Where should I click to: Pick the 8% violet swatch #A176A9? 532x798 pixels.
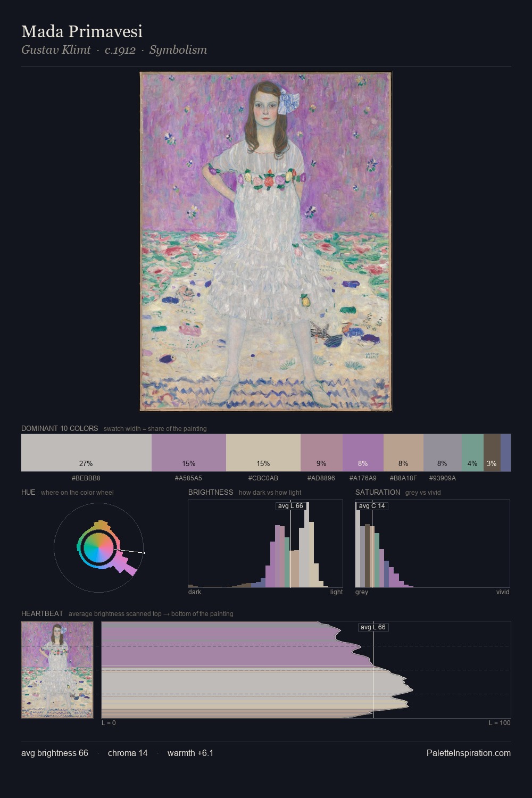pos(363,453)
